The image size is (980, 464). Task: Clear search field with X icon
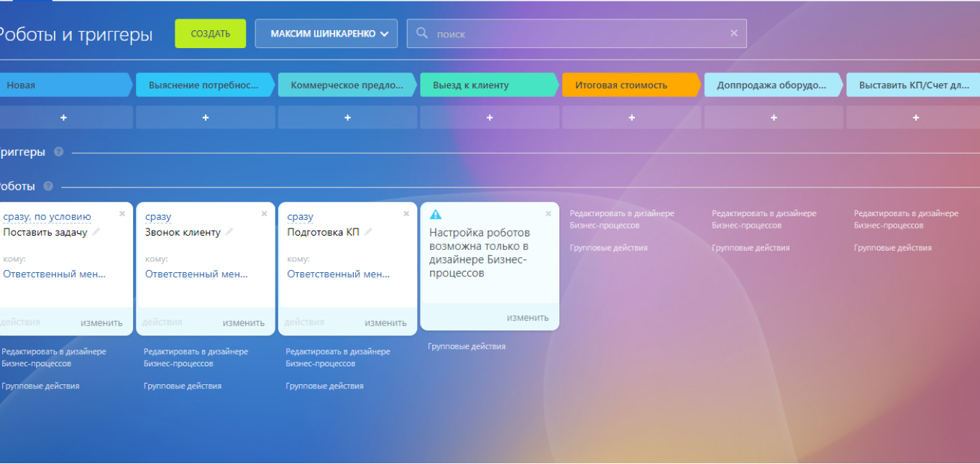click(x=733, y=33)
